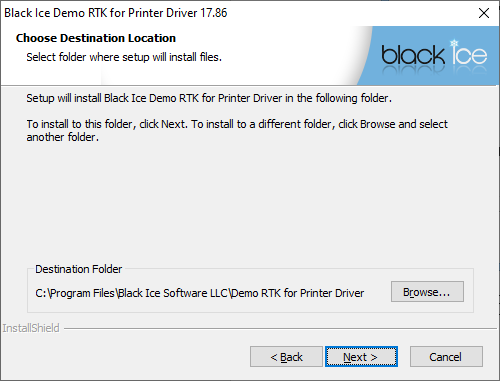
Task: Cancel the installation setup
Action: (x=446, y=357)
